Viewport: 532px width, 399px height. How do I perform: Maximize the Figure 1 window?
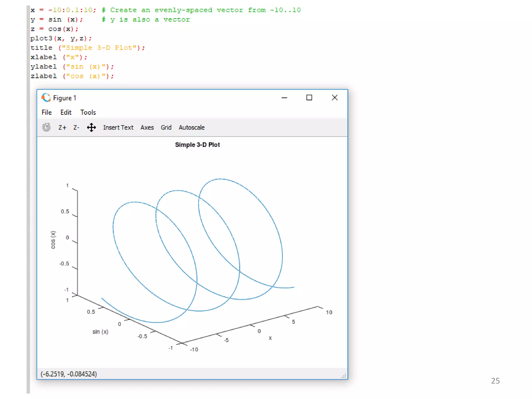309,98
